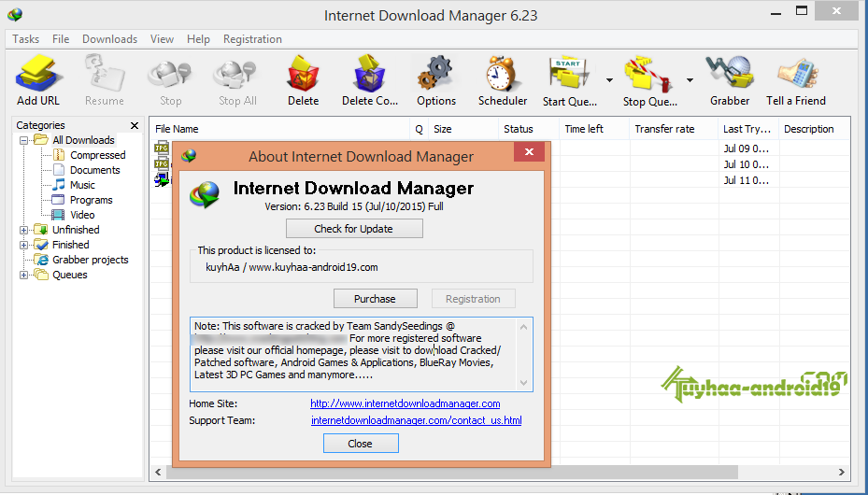868x495 pixels.
Task: Click the Q column header
Action: coord(419,129)
